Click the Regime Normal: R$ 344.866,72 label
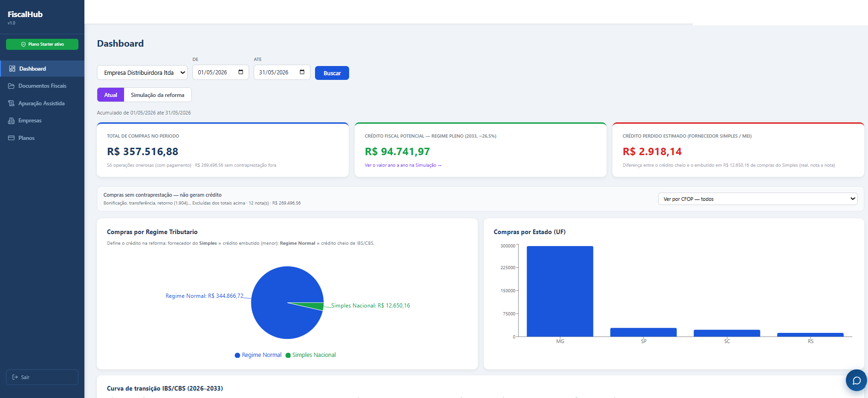The width and height of the screenshot is (868, 398). (x=204, y=296)
